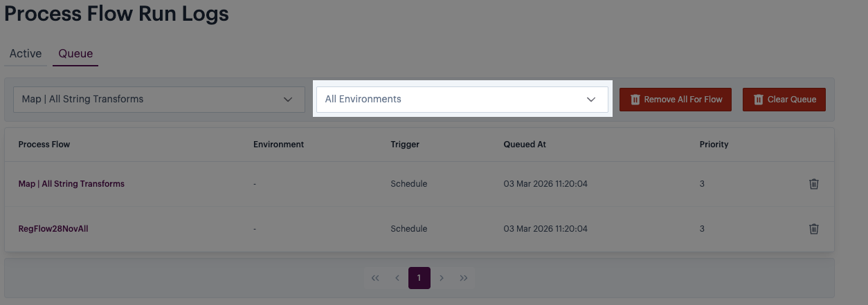Open the process flow filter dropdown
The image size is (868, 305).
(x=159, y=100)
